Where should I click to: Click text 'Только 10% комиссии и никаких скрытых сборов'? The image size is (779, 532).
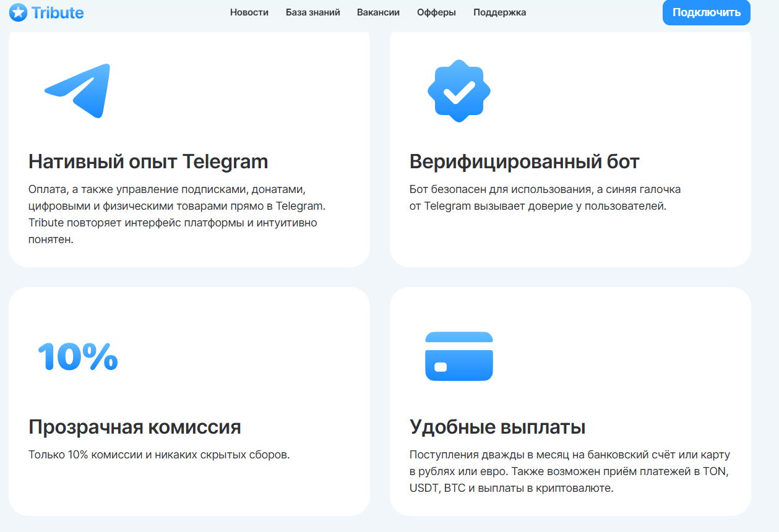point(159,455)
